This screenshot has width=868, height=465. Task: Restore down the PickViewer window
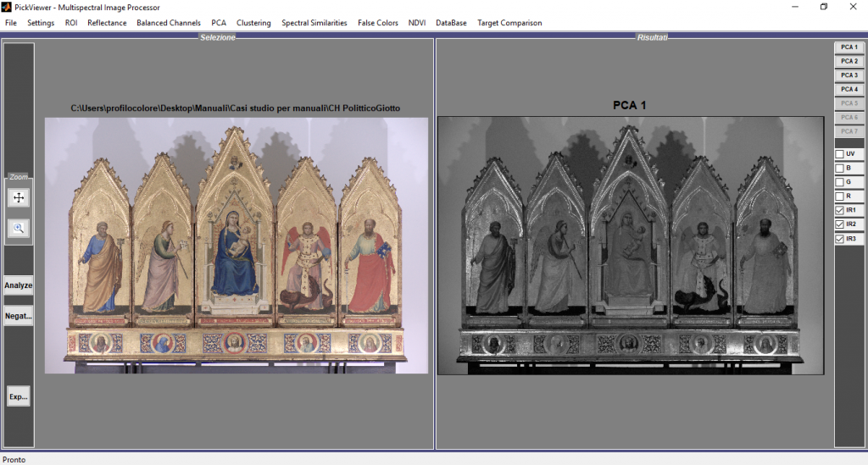tap(824, 7)
